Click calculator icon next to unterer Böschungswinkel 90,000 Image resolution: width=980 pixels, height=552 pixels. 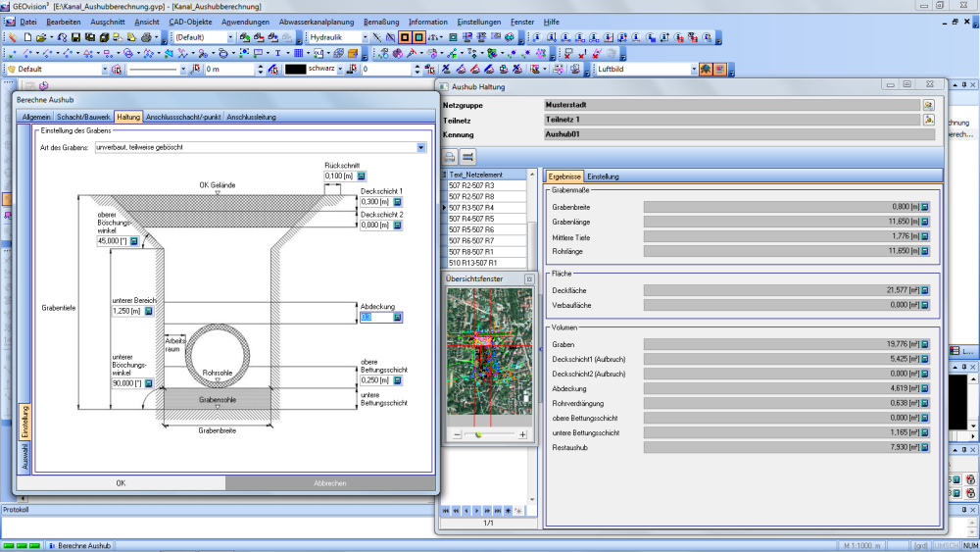149,383
